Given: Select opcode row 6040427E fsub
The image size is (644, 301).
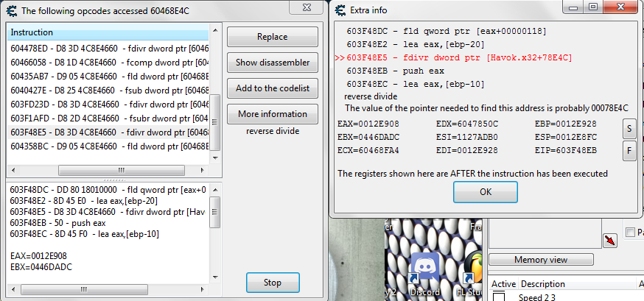Looking at the screenshot, I should point(108,91).
